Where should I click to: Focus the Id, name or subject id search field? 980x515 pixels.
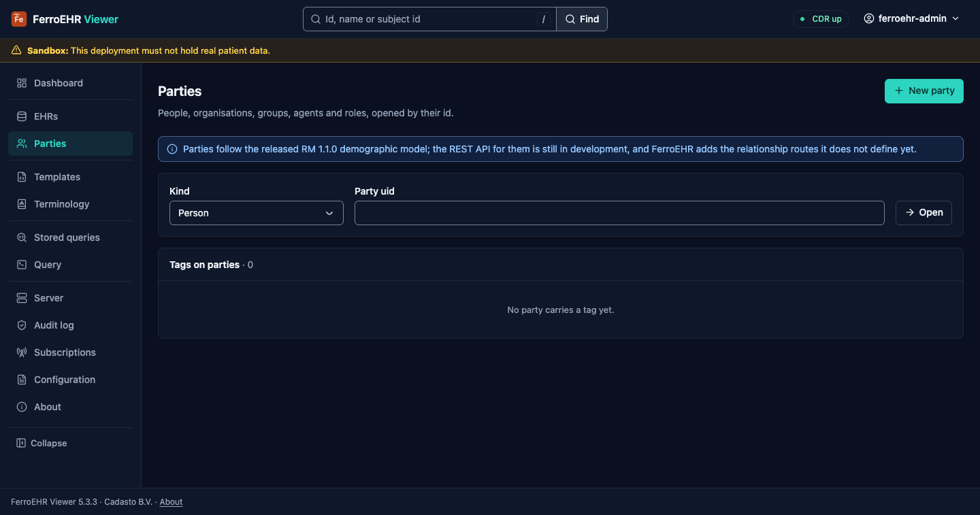pyautogui.click(x=429, y=19)
